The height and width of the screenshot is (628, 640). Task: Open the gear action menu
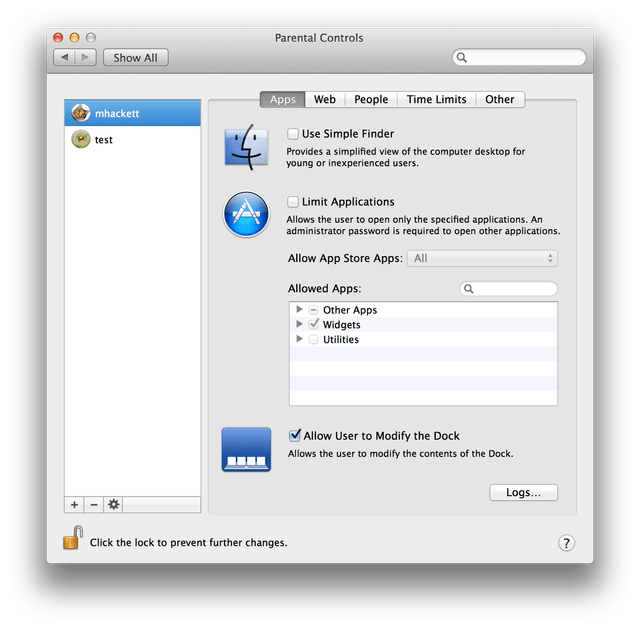coord(113,505)
